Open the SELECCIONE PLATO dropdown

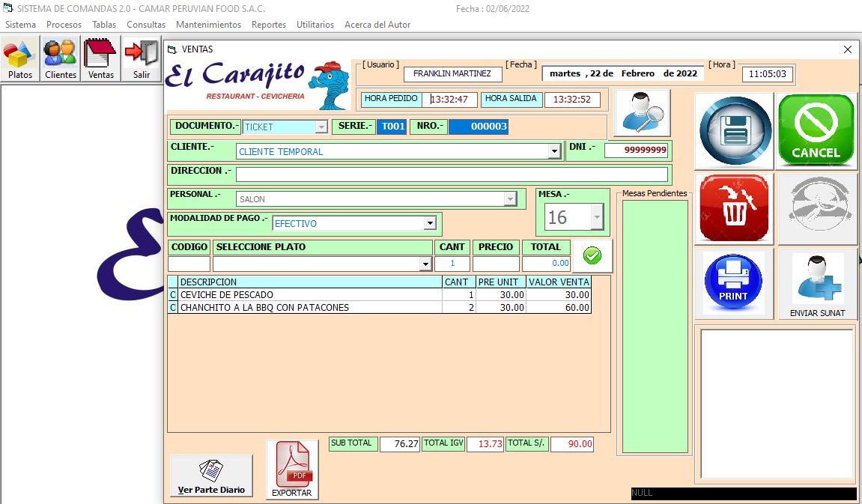(425, 264)
